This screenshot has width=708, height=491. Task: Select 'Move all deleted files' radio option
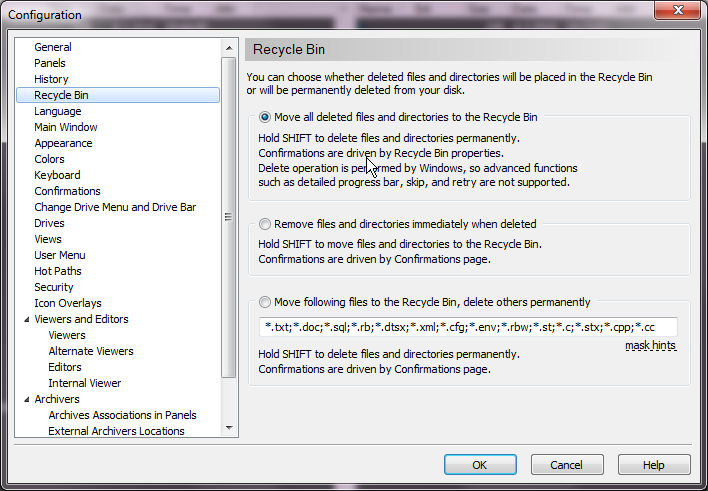[265, 117]
